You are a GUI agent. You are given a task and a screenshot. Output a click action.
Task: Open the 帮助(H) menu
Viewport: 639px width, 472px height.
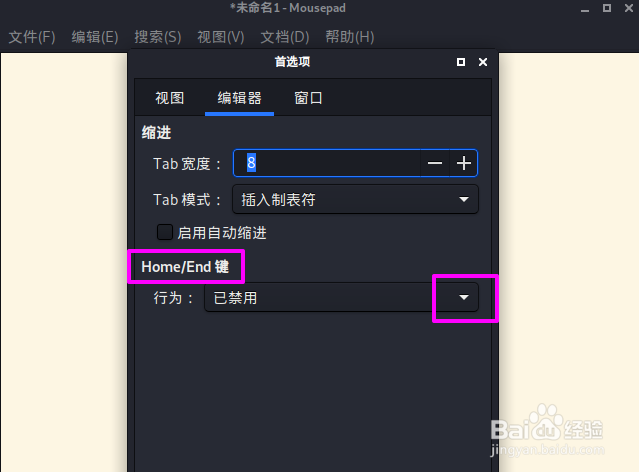350,37
